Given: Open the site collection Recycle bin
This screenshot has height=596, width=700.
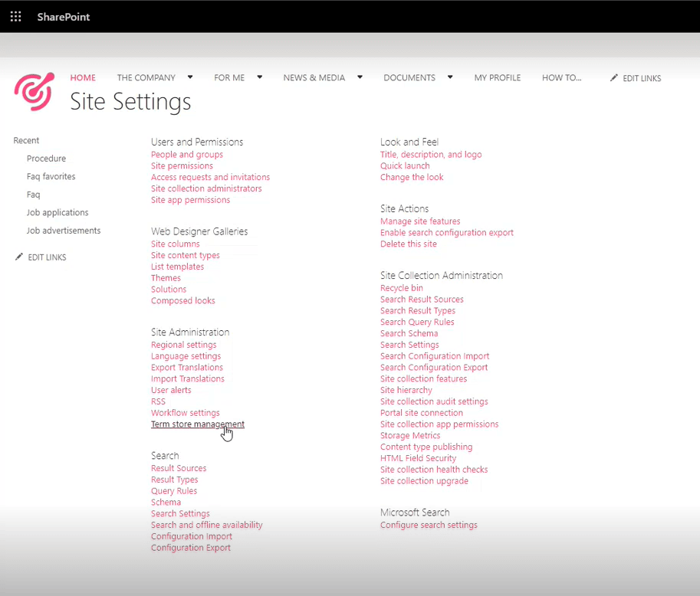Looking at the screenshot, I should 401,288.
